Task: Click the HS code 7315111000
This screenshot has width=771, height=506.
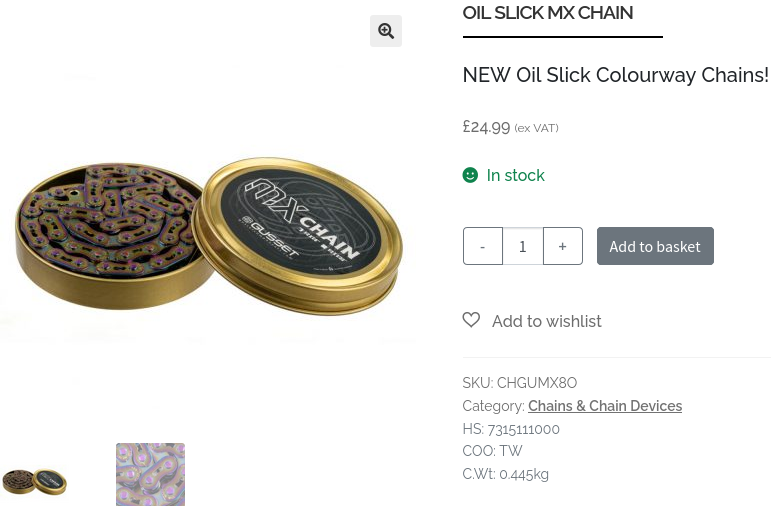Action: 511,429
